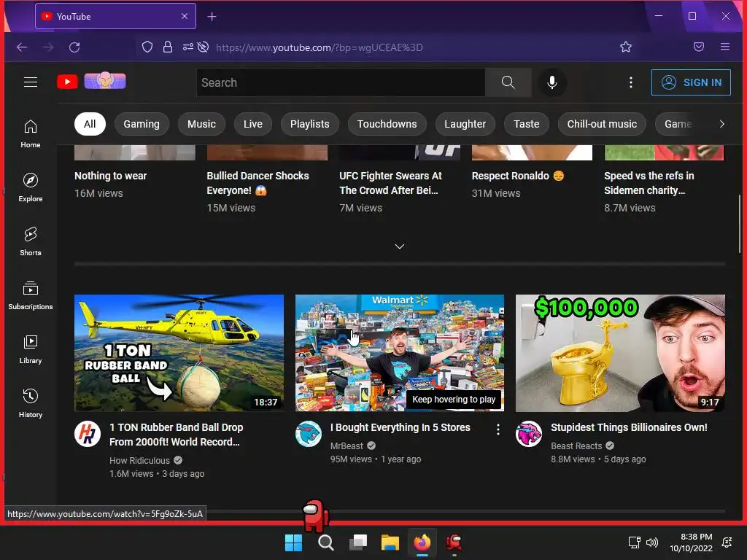Screen dimensions: 747x560
Task: Click the search magnifier button
Action: 508,82
